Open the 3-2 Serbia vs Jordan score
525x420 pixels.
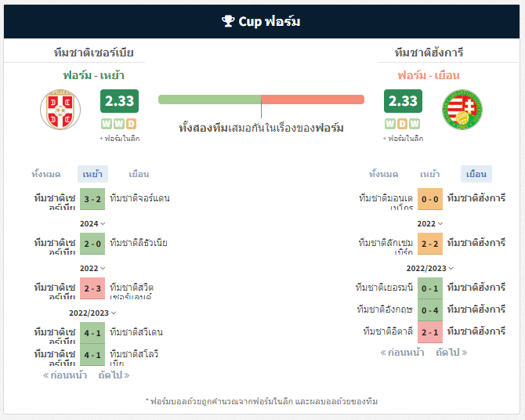(92, 199)
